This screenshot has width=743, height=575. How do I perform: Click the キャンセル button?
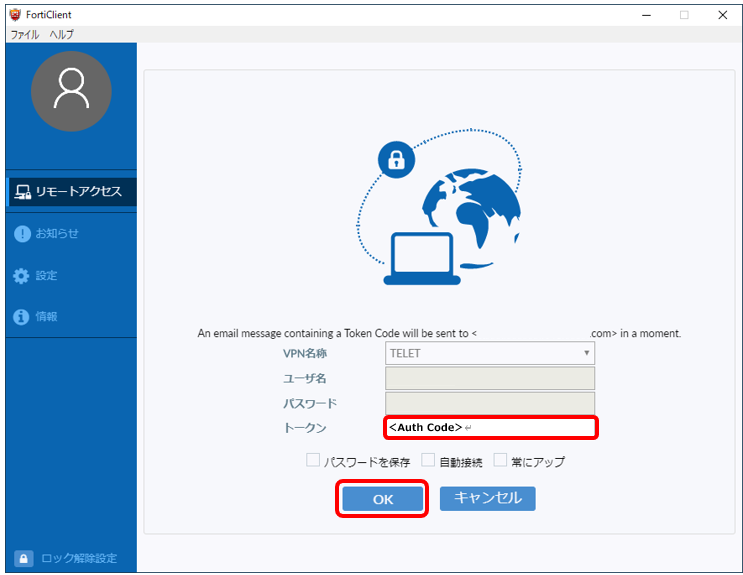(488, 499)
